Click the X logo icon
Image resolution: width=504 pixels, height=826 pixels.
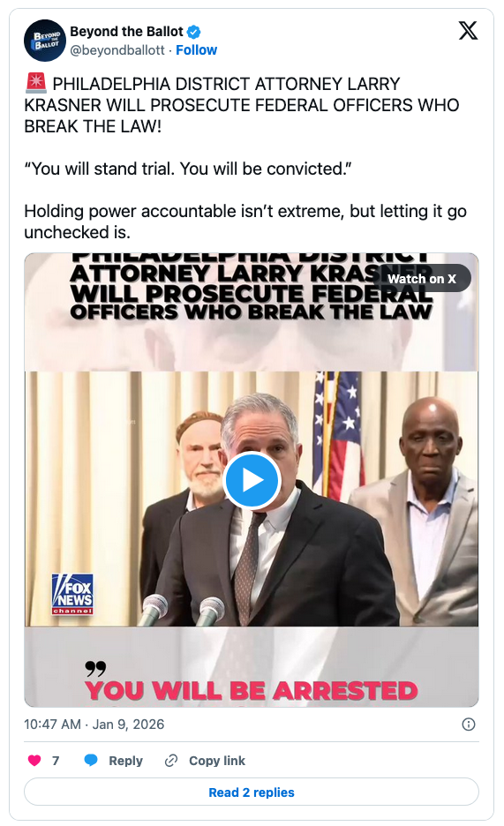(x=468, y=31)
